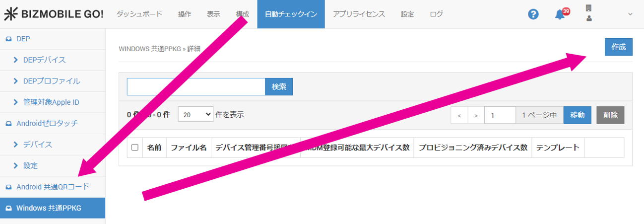Expand the 管理対象Apple ID sidebar item

point(16,102)
